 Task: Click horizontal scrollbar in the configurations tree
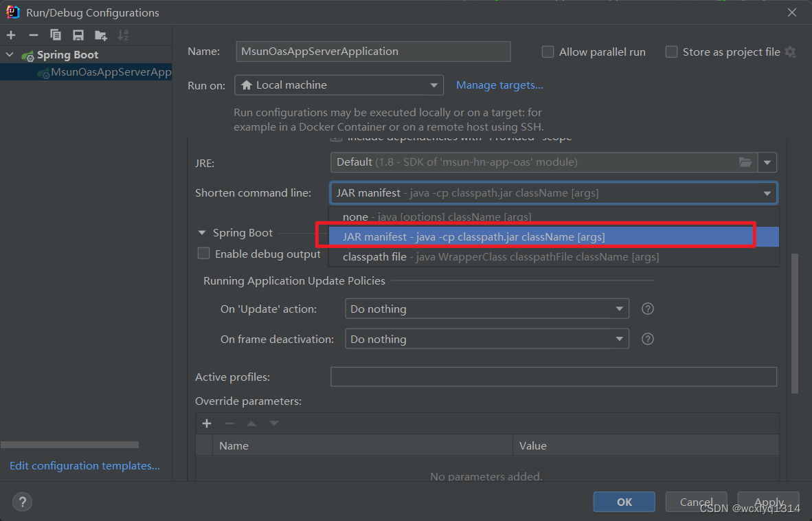[70, 444]
